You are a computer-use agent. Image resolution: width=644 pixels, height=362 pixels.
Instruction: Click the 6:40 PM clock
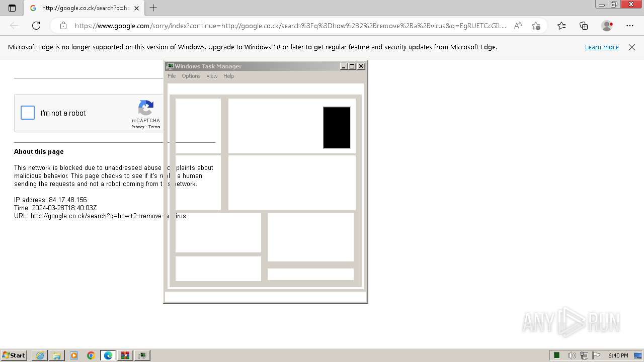(x=618, y=355)
